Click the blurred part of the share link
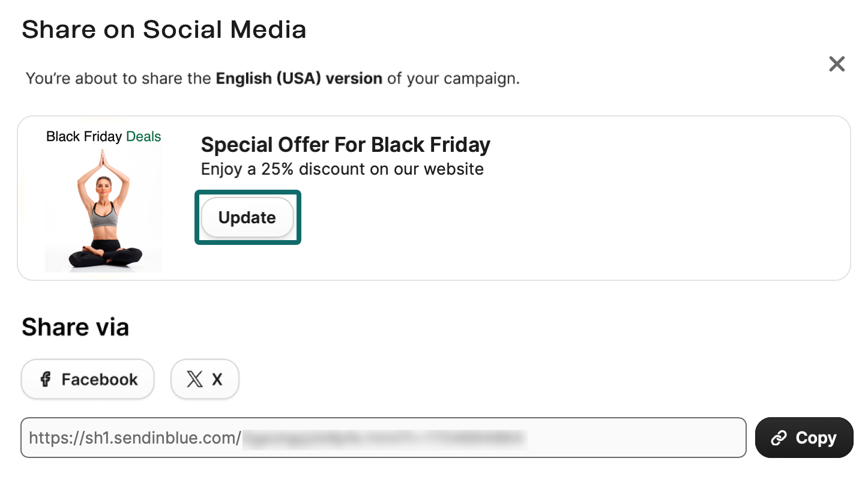The width and height of the screenshot is (868, 479). pyautogui.click(x=384, y=438)
